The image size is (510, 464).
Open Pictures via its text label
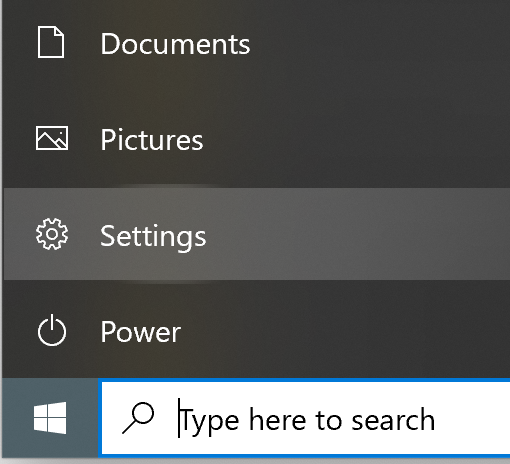coord(152,140)
